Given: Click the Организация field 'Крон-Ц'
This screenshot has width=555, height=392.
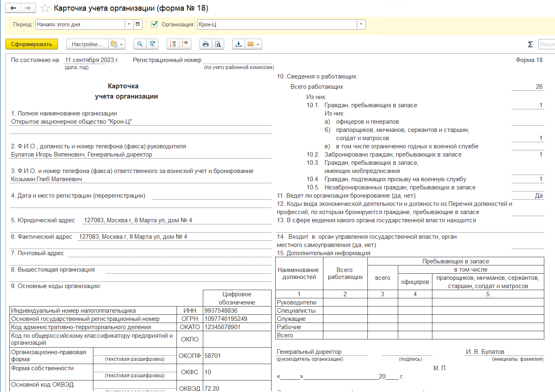Looking at the screenshot, I should (x=277, y=24).
